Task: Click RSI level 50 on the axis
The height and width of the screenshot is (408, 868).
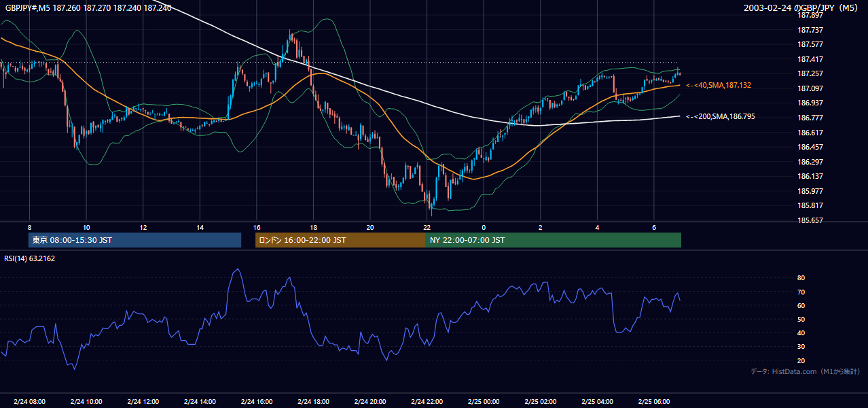Action: (x=801, y=319)
